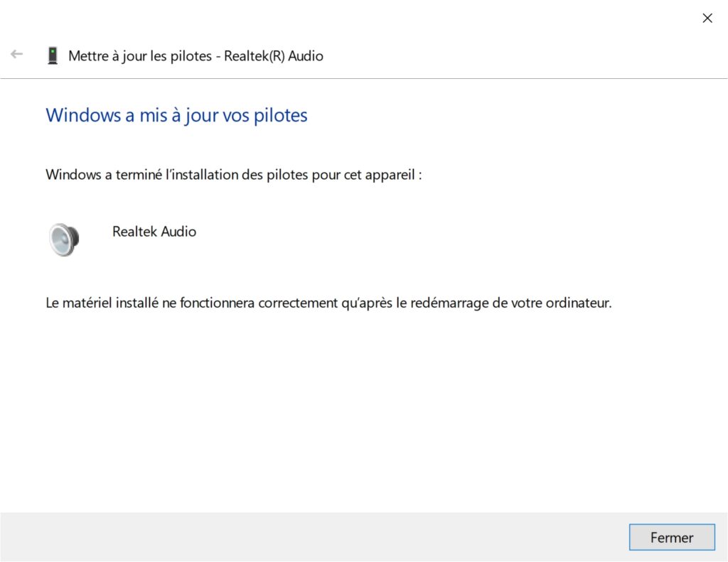The image size is (728, 562).
Task: Click the title Mettre à jour les pilotes
Action: (x=140, y=56)
